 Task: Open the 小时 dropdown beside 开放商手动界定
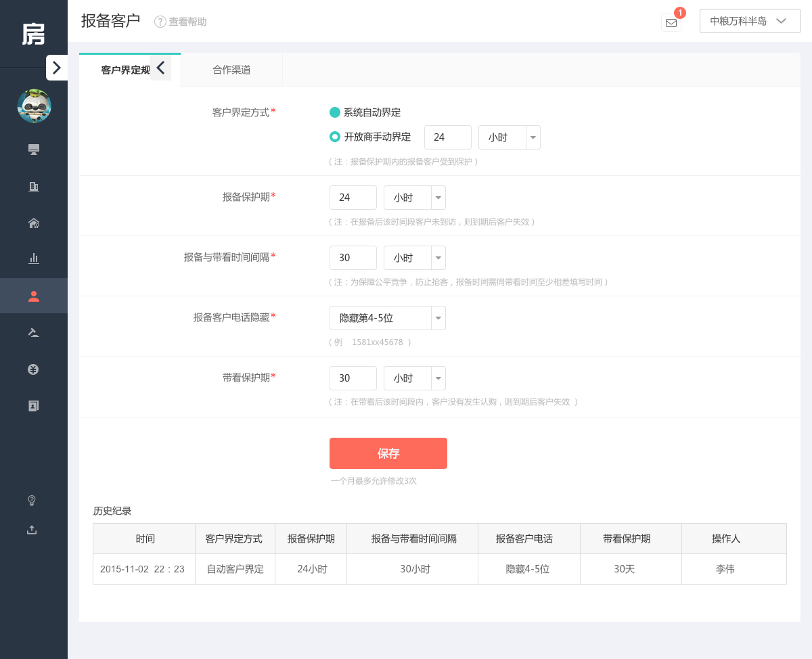[510, 137]
